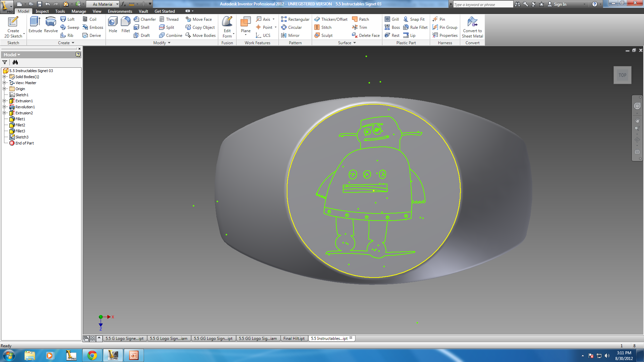Screen dimensions: 644x362
Task: Select Circular pattern tool
Action: 291,27
